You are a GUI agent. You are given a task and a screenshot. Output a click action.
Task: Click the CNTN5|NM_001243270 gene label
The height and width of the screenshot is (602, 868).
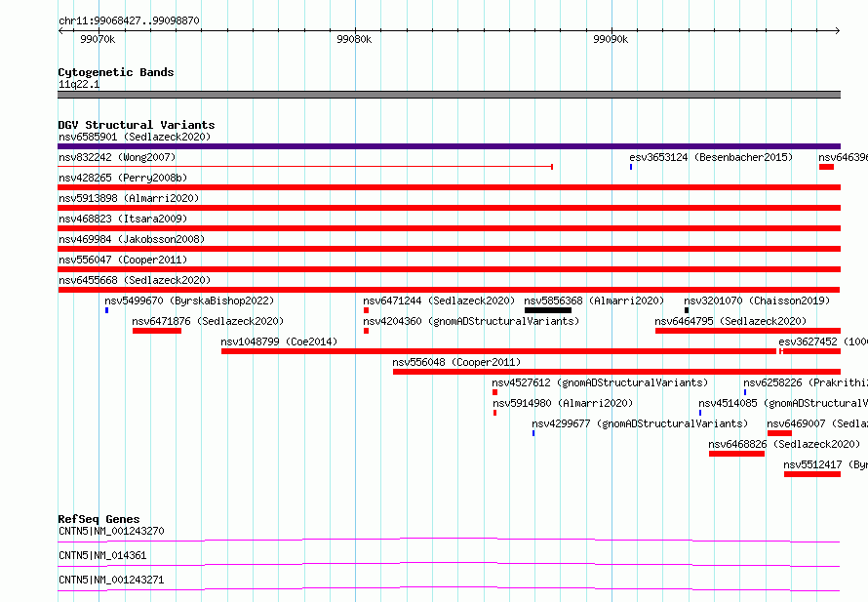111,531
